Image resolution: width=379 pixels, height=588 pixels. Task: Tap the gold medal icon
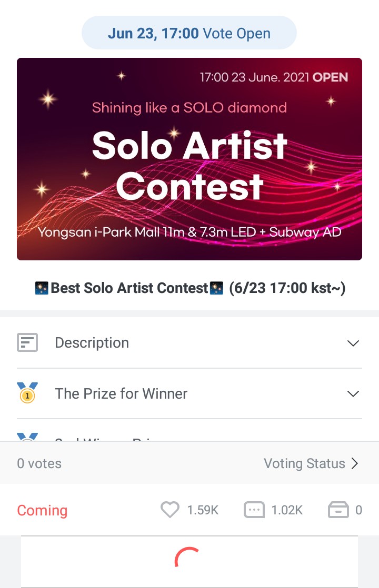(27, 393)
